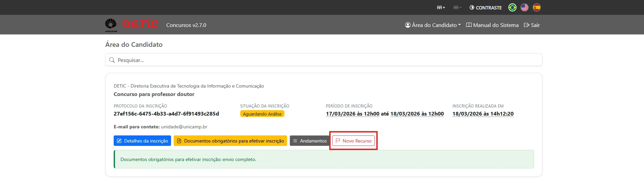Open Manual do Sistema link
The image size is (644, 190).
click(x=492, y=25)
